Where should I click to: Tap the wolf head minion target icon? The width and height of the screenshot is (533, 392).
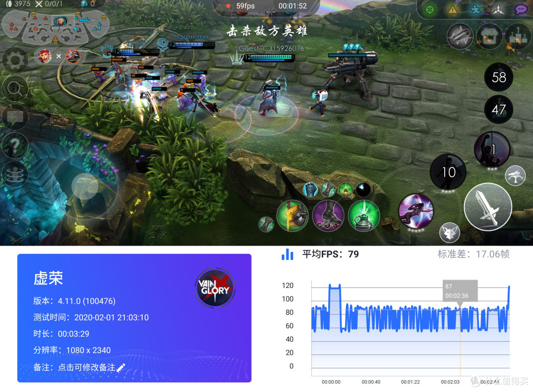[x=450, y=233]
